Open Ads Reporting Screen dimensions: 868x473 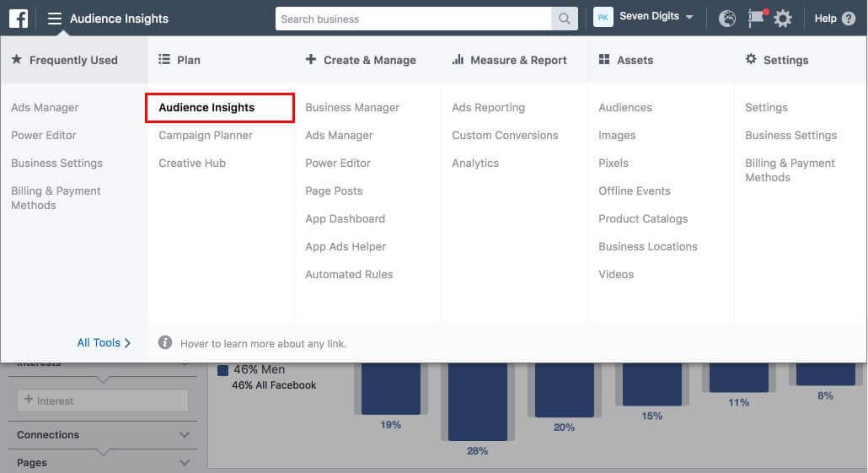coord(488,107)
